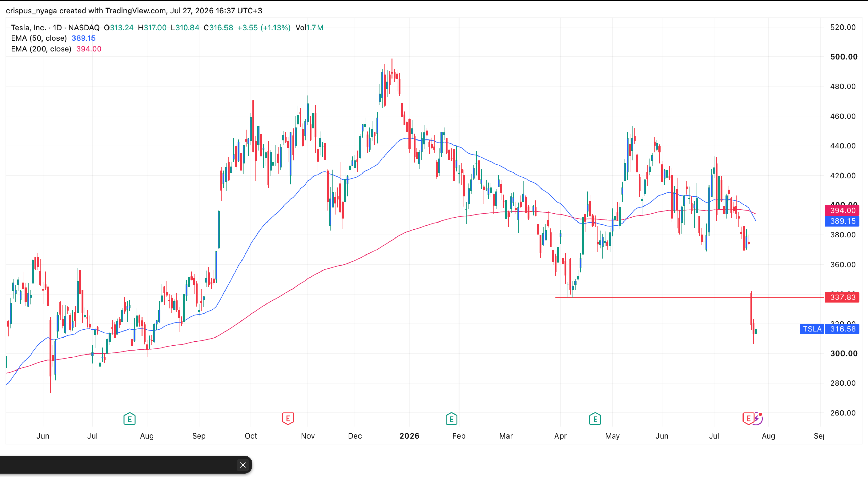The height and width of the screenshot is (477, 868).
Task: Click the Mar label on the time axis
Action: (x=506, y=436)
